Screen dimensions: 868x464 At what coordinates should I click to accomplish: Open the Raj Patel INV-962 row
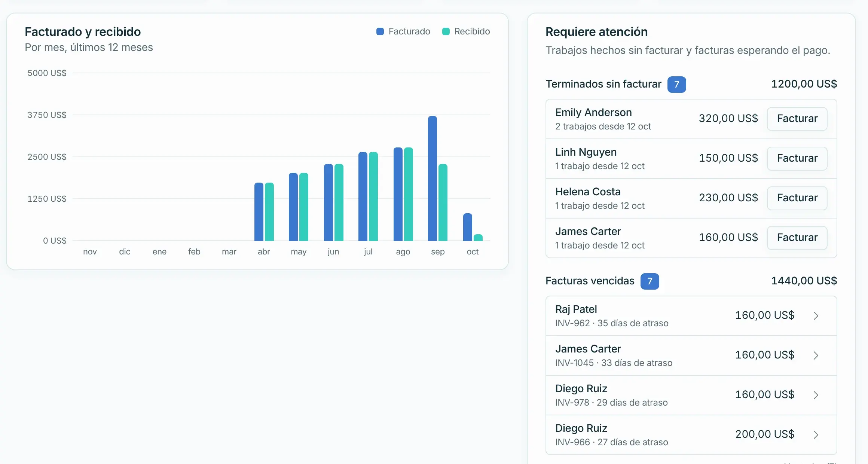(691, 316)
